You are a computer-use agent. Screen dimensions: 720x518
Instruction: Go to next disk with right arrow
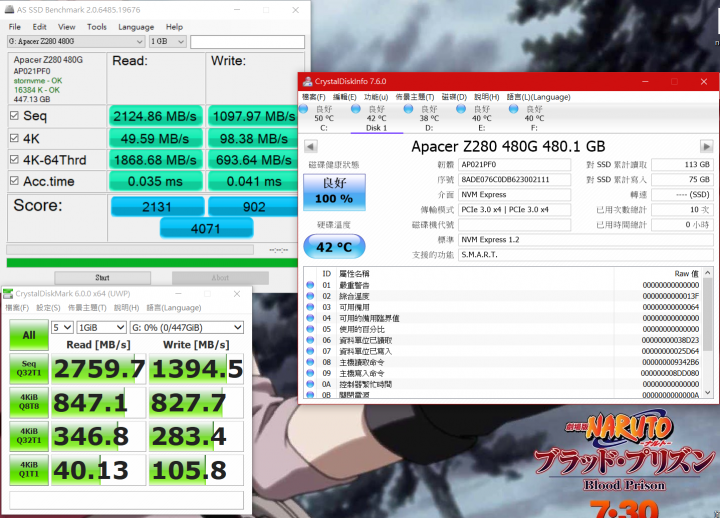click(706, 146)
